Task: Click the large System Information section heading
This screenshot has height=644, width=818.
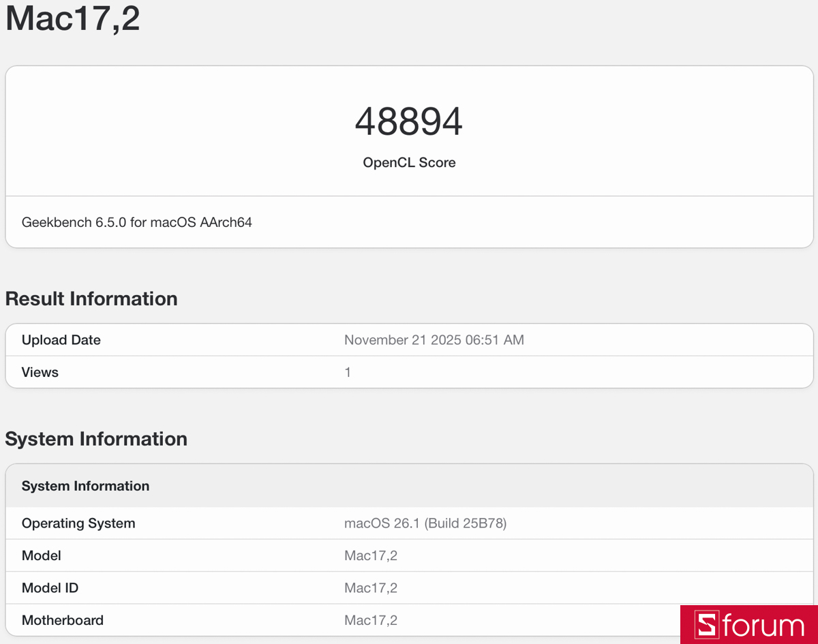Action: (96, 439)
